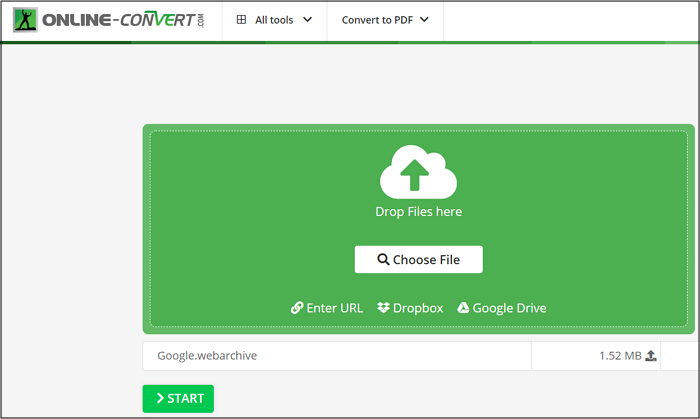Select the Enter URL link
The width and height of the screenshot is (700, 419).
[x=327, y=308]
